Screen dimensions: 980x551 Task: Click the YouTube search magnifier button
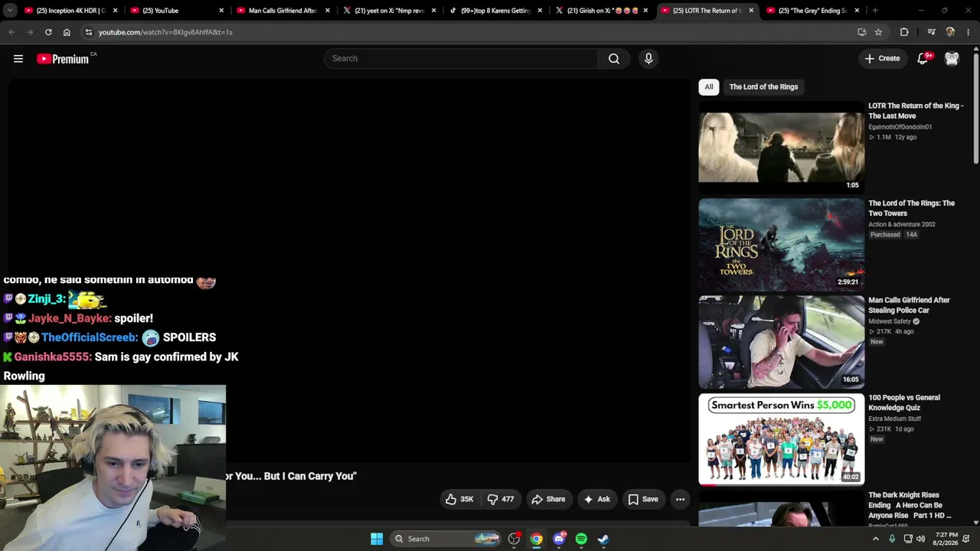click(x=614, y=59)
